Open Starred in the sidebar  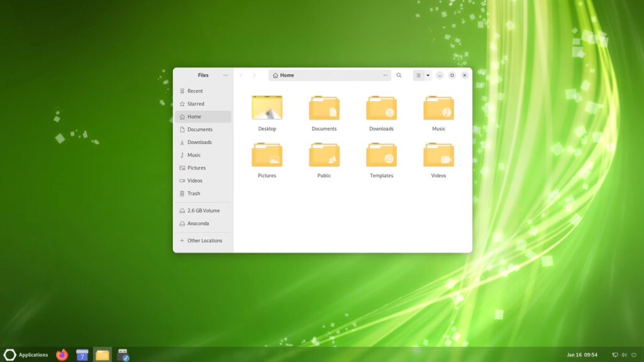(203, 104)
